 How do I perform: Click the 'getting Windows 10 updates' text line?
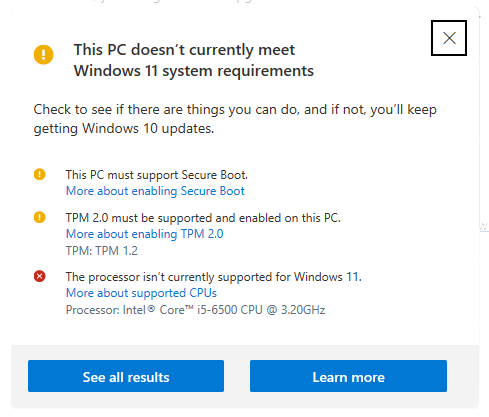point(124,129)
